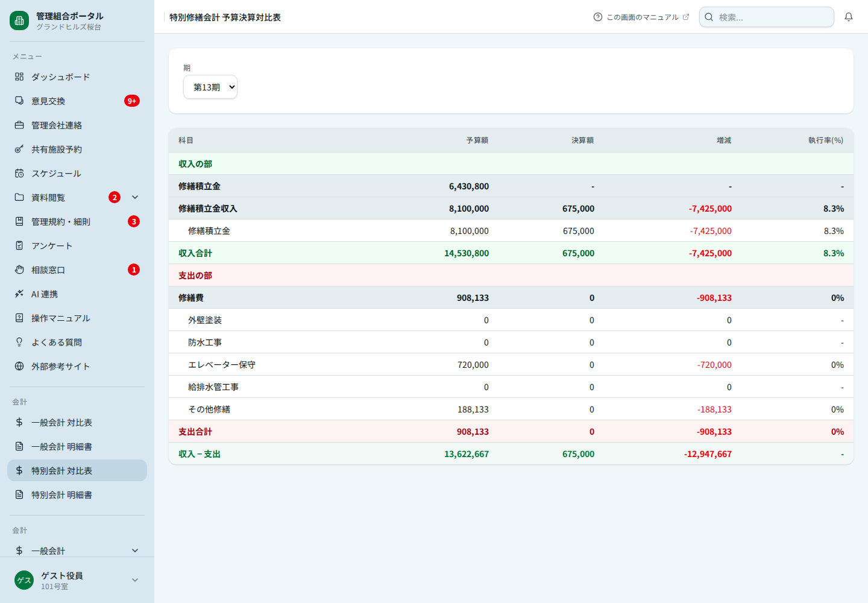Image resolution: width=868 pixels, height=603 pixels.
Task: Click the 資料閲覧 folder icon
Action: [19, 197]
